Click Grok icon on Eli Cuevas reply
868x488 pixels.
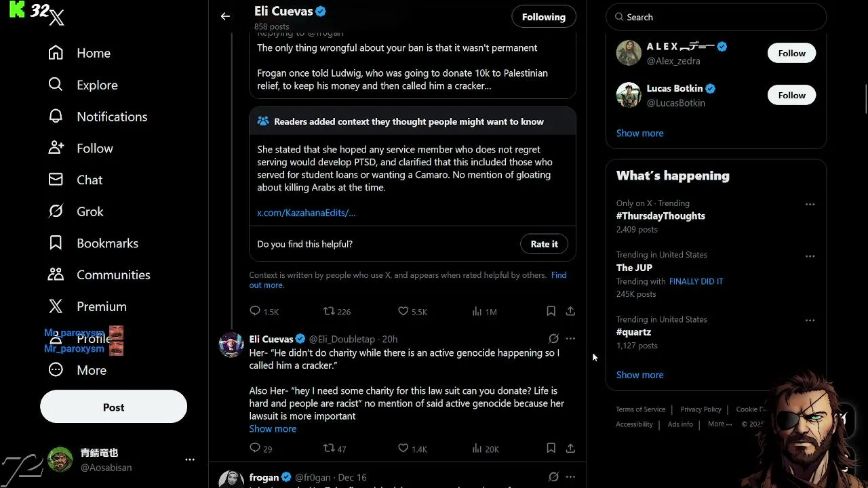[553, 339]
